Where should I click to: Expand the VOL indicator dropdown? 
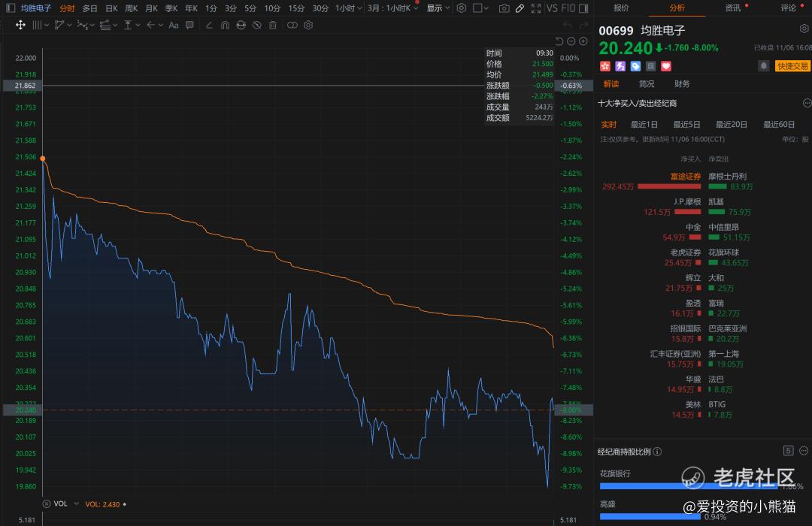pos(77,503)
